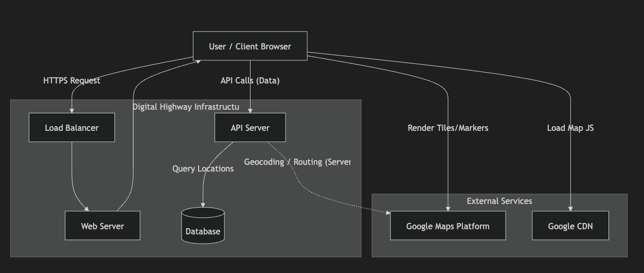Click the Query Locations edge label
The height and width of the screenshot is (273, 644).
203,169
